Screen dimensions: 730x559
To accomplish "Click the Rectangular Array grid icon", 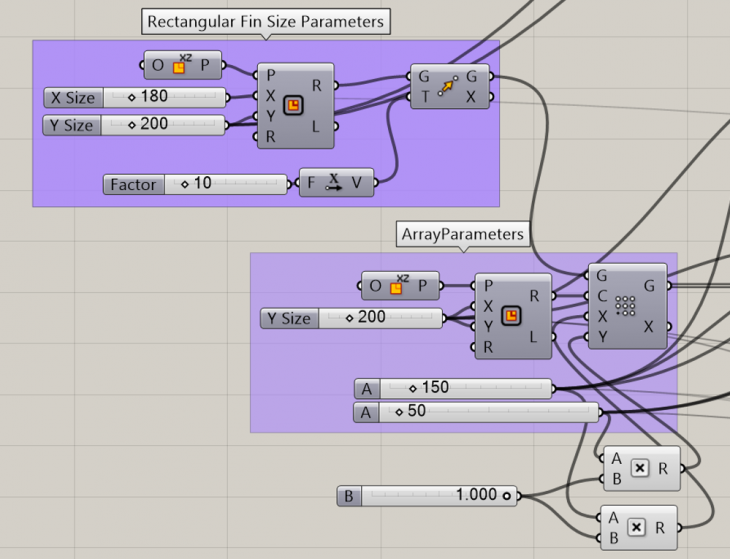I will pyautogui.click(x=625, y=306).
